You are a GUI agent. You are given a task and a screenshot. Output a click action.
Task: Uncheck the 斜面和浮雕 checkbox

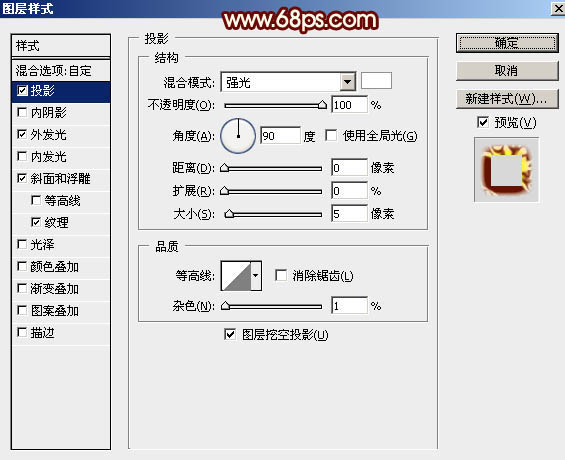click(x=22, y=178)
